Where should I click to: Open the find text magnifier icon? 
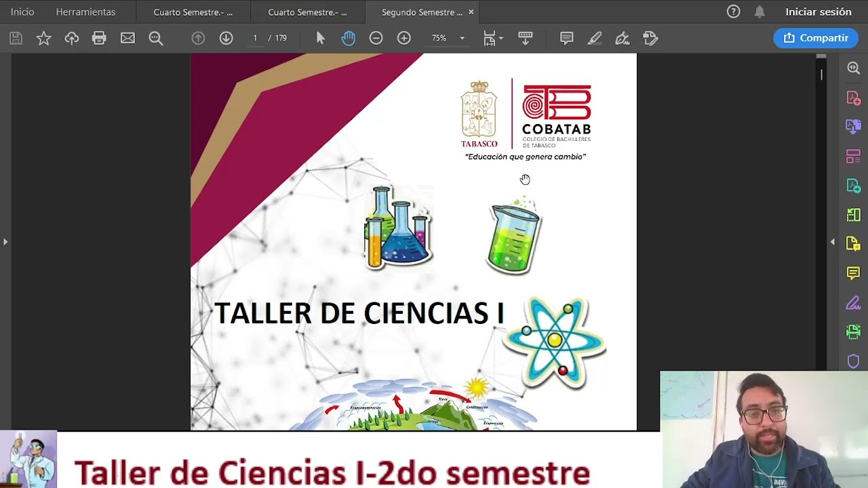(156, 39)
